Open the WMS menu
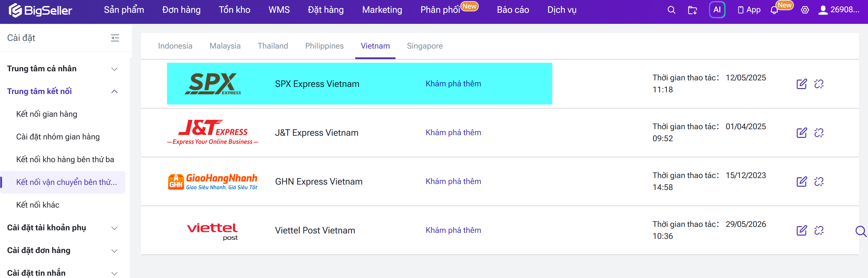Image resolution: width=868 pixels, height=278 pixels. 279,10
